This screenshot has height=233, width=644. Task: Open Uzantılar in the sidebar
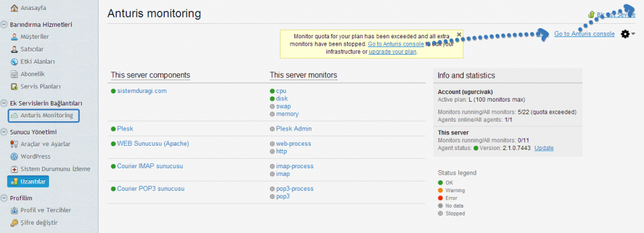coord(28,182)
